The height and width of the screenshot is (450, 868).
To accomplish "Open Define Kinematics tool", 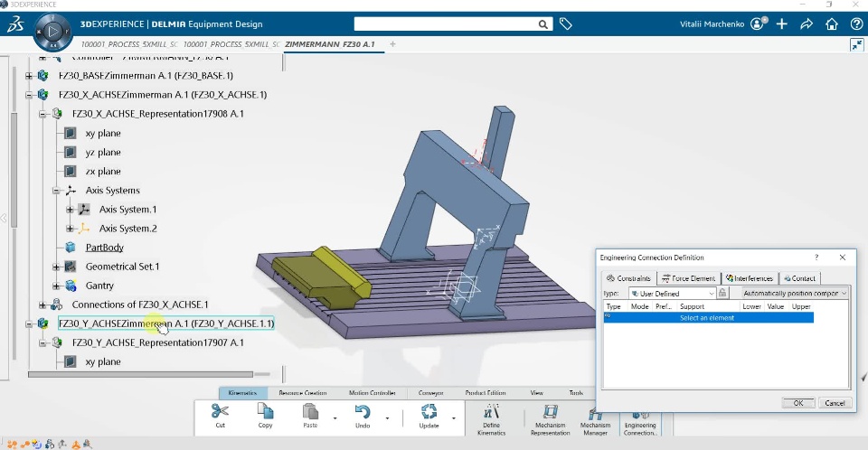I will pyautogui.click(x=492, y=419).
